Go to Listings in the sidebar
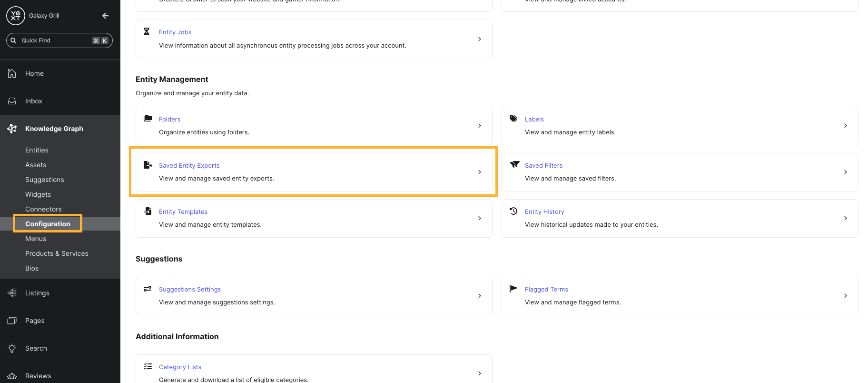The width and height of the screenshot is (868, 383). tap(37, 293)
